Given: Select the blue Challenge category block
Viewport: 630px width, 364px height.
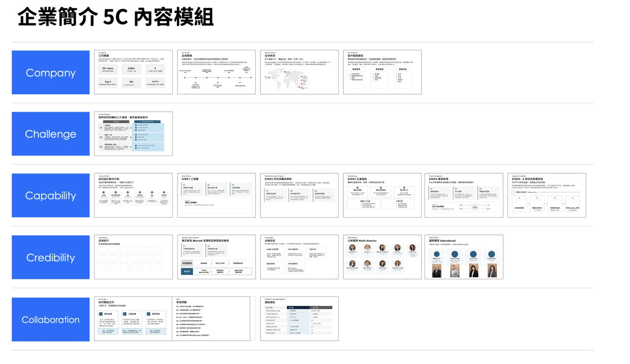Looking at the screenshot, I should (51, 134).
